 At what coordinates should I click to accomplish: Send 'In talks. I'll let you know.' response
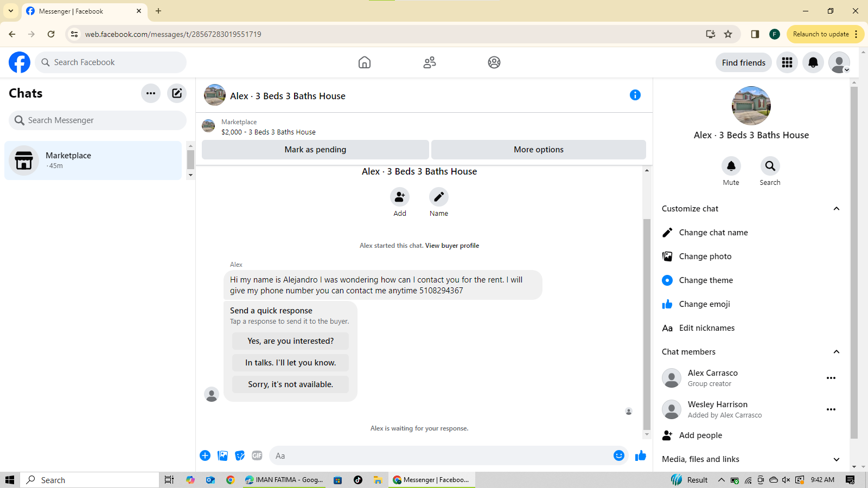point(291,363)
